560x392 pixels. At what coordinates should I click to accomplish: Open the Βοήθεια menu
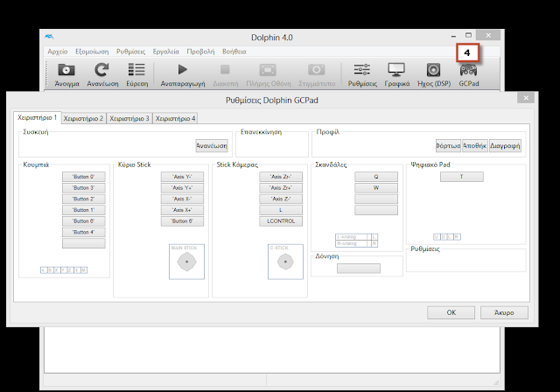(234, 52)
